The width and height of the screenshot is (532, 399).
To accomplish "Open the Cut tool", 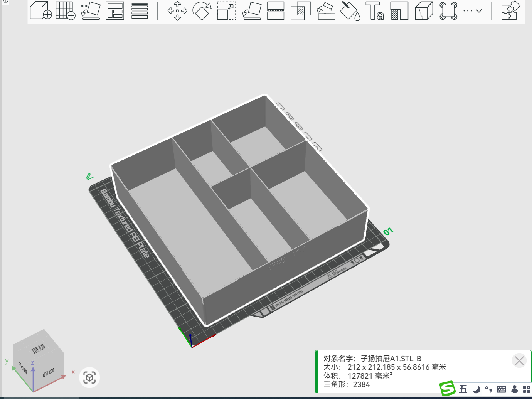I will [x=276, y=11].
